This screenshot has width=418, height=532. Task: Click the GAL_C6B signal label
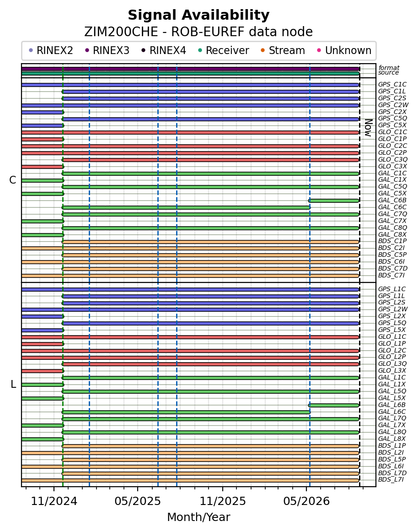(392, 200)
